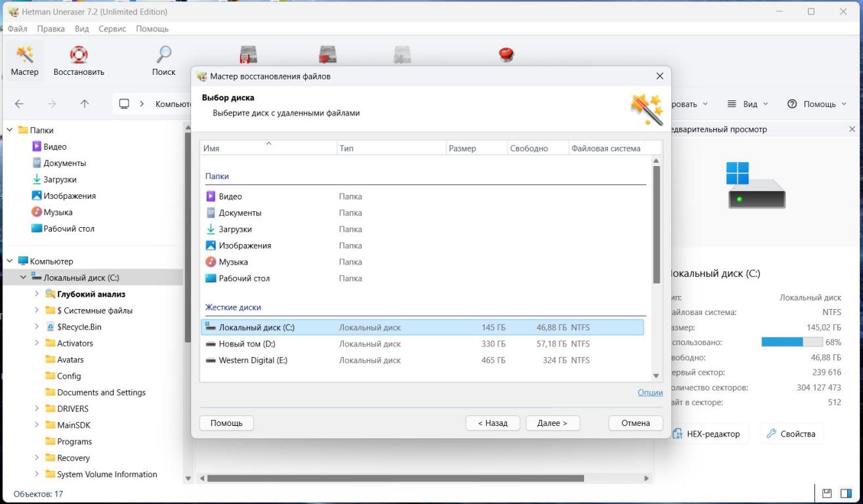The image size is (863, 504).
Task: Click the floppy disk icon in status bar
Action: tap(827, 493)
